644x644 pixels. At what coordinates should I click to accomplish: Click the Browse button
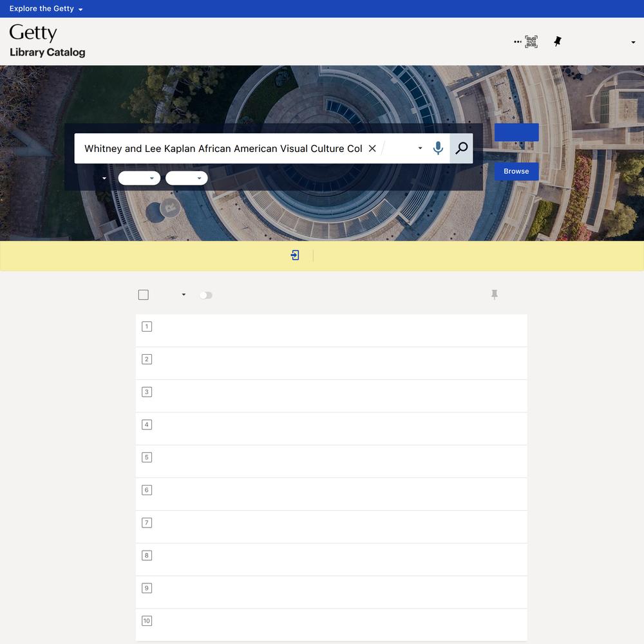point(516,171)
